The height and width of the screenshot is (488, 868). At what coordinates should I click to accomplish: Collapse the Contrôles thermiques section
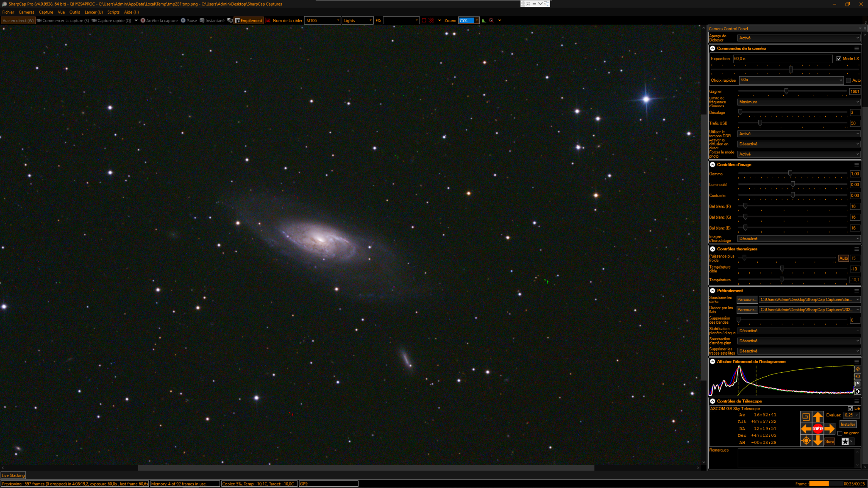click(712, 249)
